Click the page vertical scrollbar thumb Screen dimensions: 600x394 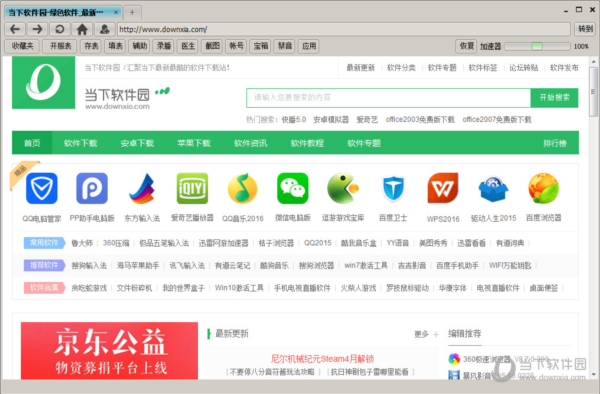[593, 92]
